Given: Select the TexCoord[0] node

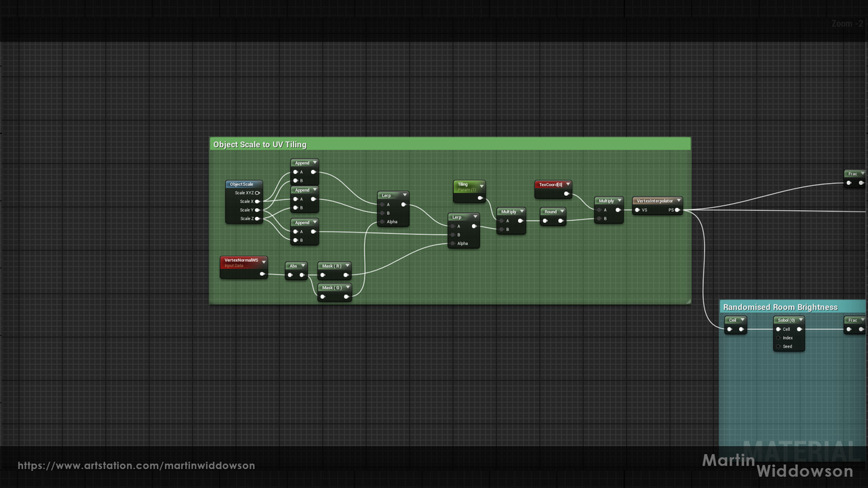Looking at the screenshot, I should [x=551, y=184].
